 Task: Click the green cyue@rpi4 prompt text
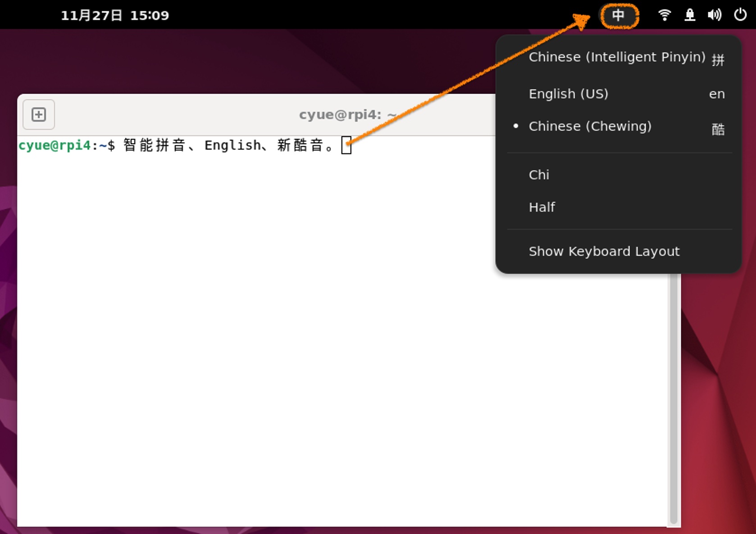54,145
